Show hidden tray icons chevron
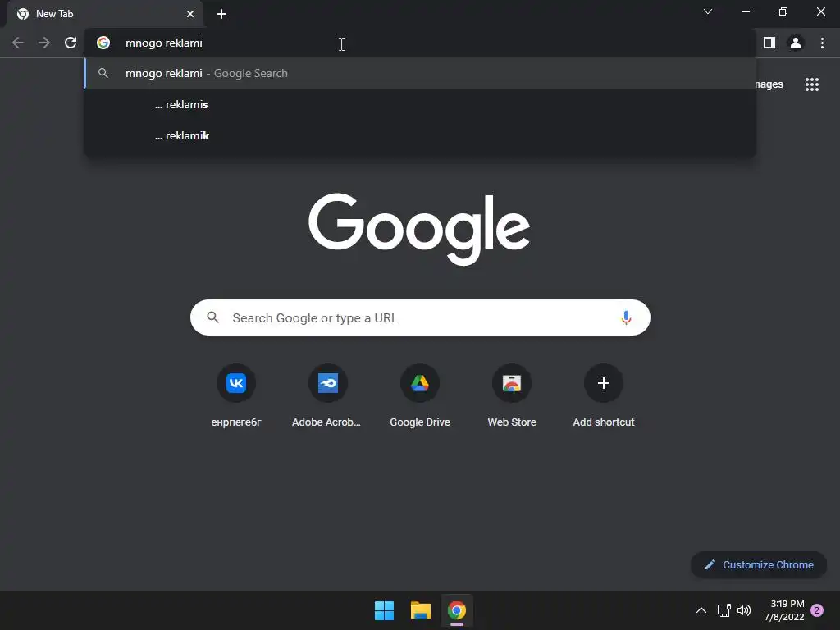Image resolution: width=840 pixels, height=630 pixels. (x=701, y=610)
